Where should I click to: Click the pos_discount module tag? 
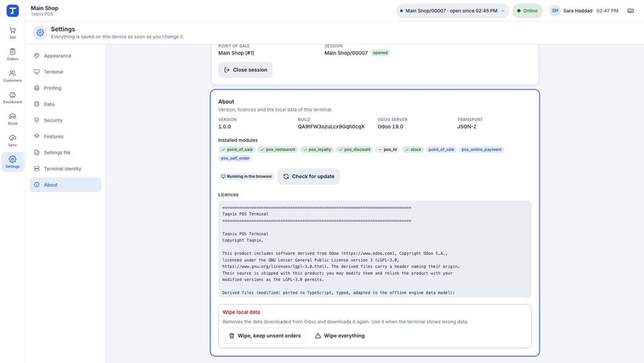tap(355, 150)
